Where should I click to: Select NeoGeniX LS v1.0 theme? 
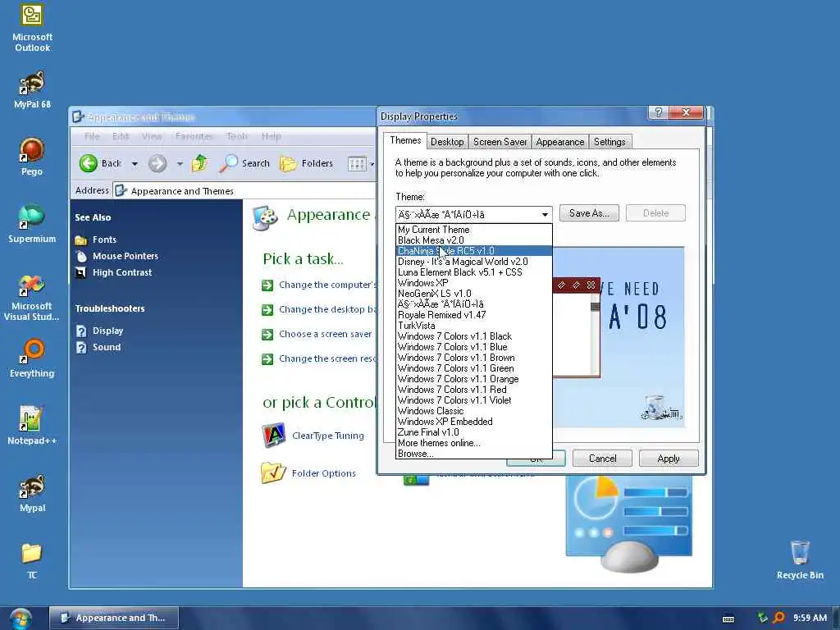pos(473,294)
